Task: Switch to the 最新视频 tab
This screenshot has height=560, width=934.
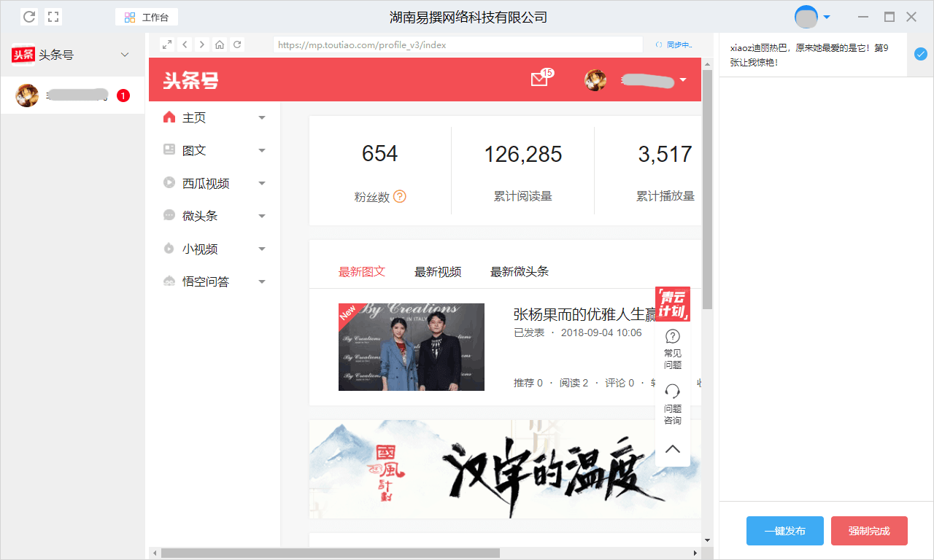Action: click(438, 271)
